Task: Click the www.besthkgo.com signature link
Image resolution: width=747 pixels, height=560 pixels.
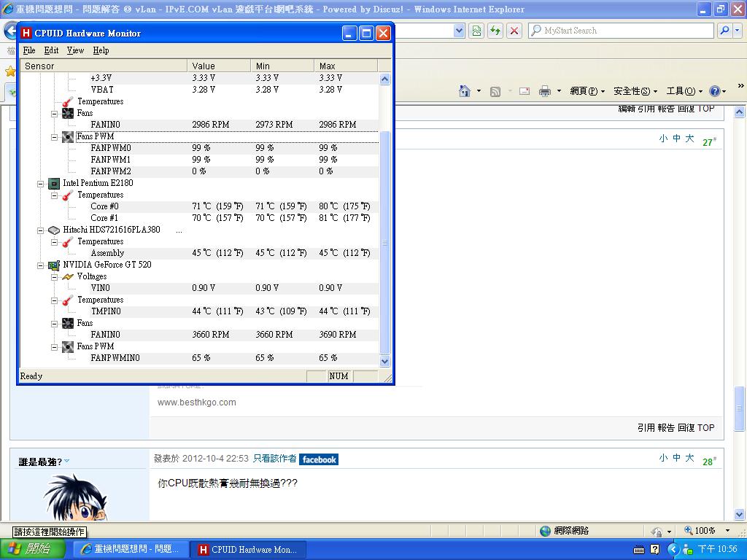Action: (197, 402)
